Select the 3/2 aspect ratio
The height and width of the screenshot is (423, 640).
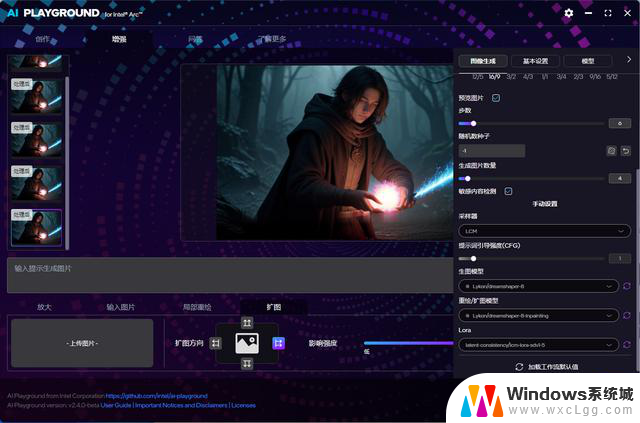pyautogui.click(x=511, y=77)
